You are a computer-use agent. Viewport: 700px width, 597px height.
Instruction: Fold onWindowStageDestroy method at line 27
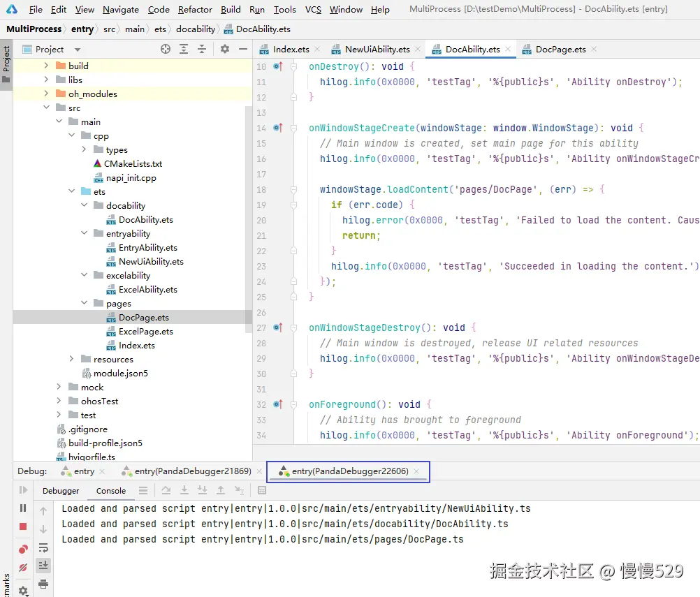coord(293,327)
